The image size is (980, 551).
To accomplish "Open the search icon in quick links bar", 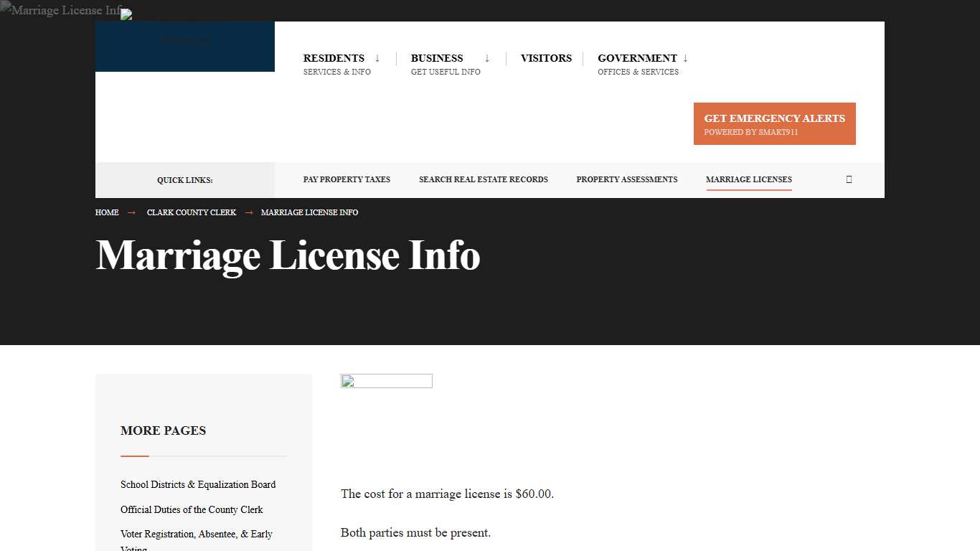I will [x=849, y=179].
